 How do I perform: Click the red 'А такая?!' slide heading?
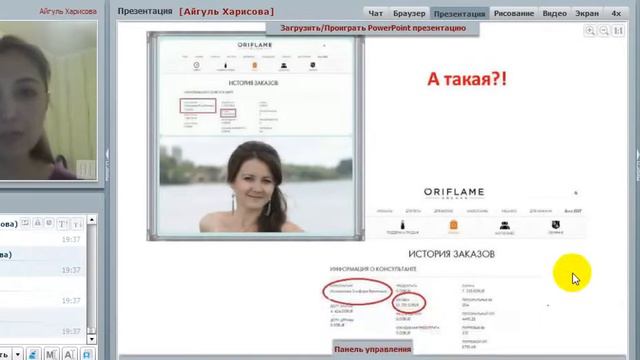click(467, 79)
